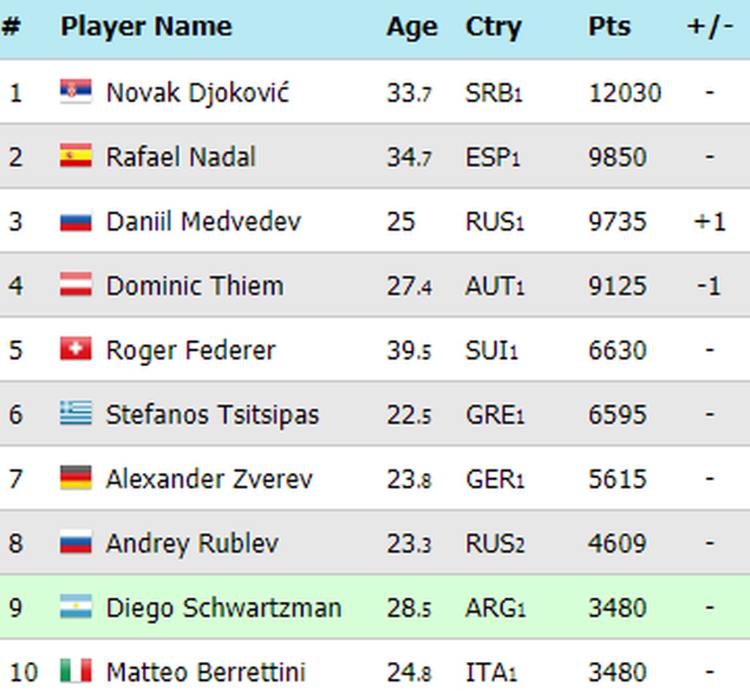Screen dimensions: 750x700
Task: Click the Ctry column header
Action: (x=493, y=27)
